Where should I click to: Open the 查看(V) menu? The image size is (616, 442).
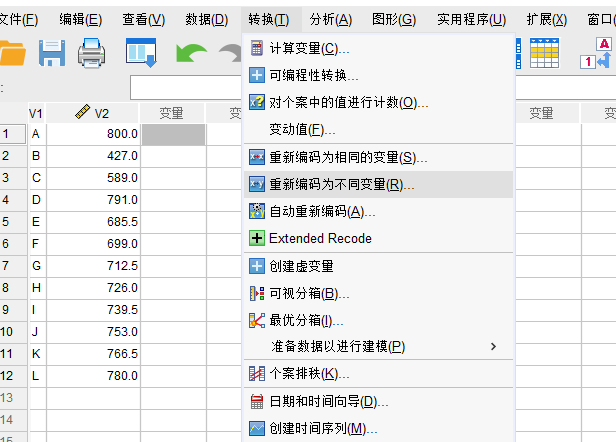tap(143, 19)
